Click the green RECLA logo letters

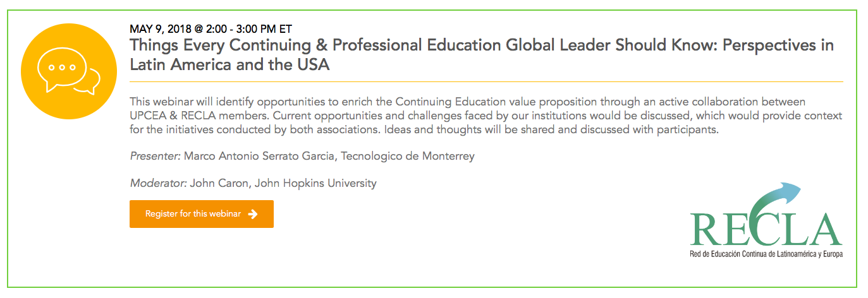coord(765,229)
